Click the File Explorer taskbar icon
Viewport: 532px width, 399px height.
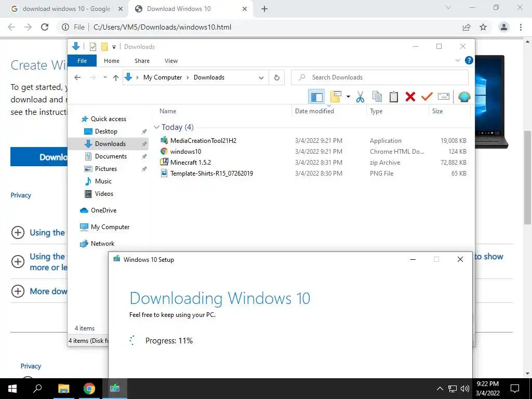click(63, 389)
